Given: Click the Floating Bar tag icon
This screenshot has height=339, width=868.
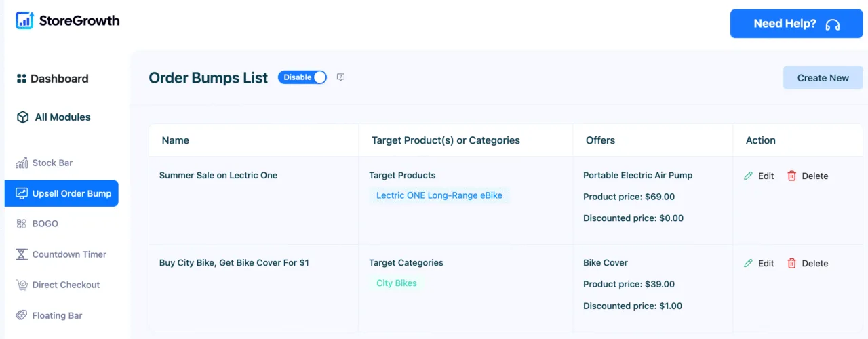Looking at the screenshot, I should point(21,315).
